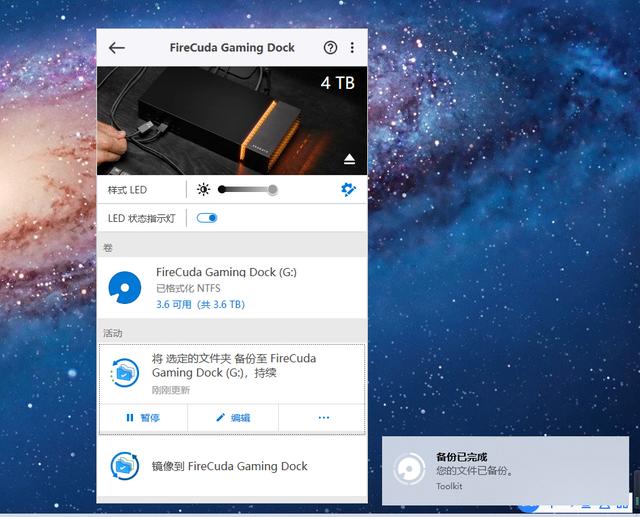Image resolution: width=640 pixels, height=517 pixels.
Task: Click 3.6 可用 (共 3.6 TB) link
Action: [x=200, y=304]
